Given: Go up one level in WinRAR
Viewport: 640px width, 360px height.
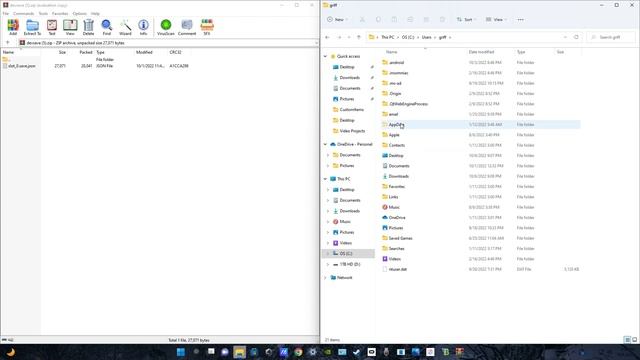Looking at the screenshot, I should click(x=7, y=42).
